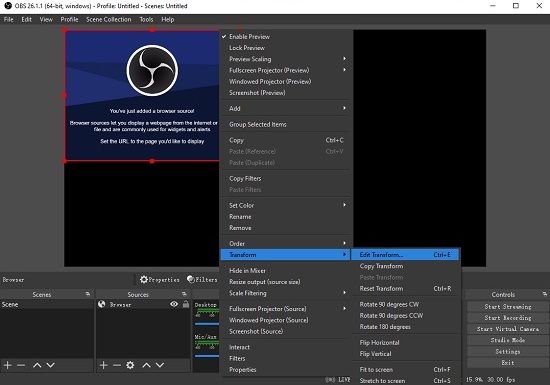The image size is (550, 385).
Task: Remove the selected source with the minus icon
Action: coord(117,365)
